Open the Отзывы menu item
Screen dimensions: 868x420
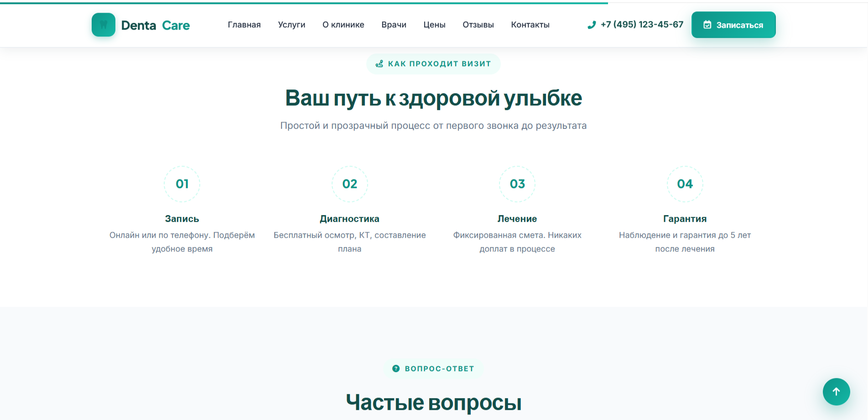point(478,25)
